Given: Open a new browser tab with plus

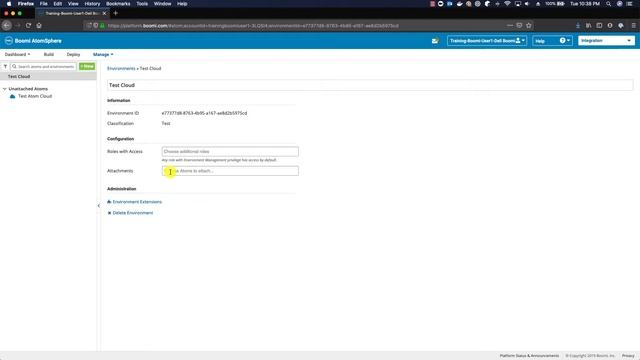Looking at the screenshot, I should (116, 13).
